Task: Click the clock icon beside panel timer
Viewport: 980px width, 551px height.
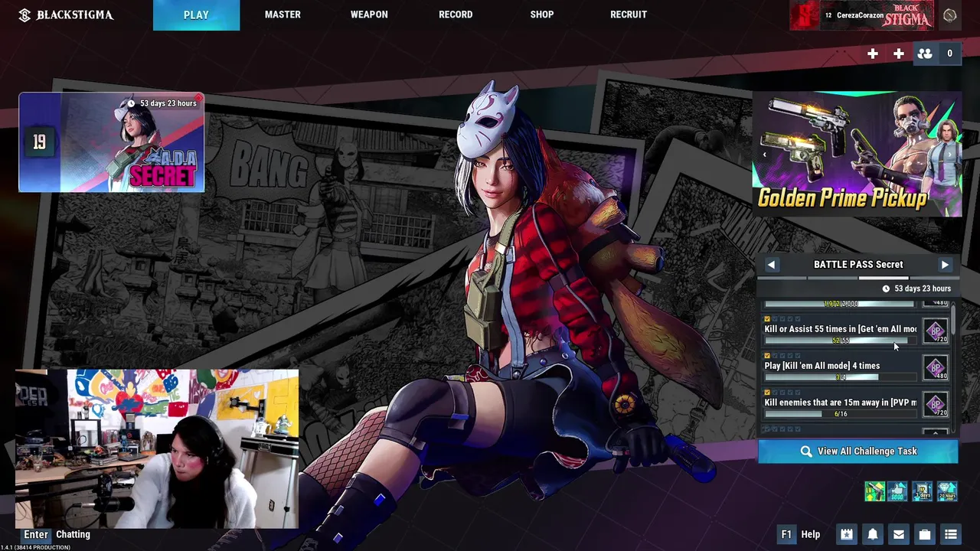Action: (886, 289)
